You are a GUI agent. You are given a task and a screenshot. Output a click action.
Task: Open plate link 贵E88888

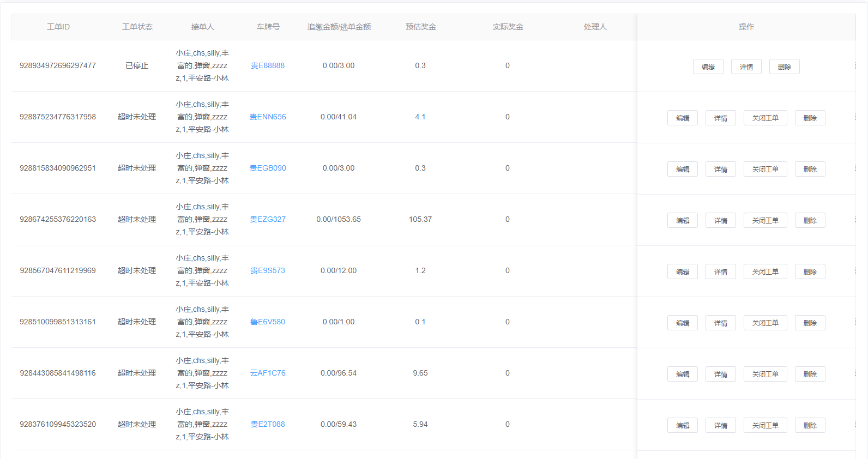click(x=267, y=65)
